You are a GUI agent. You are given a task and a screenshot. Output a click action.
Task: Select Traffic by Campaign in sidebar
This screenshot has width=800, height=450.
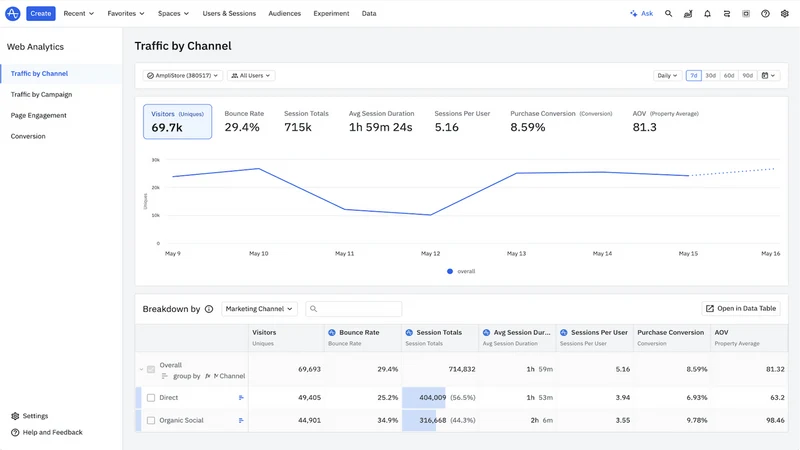point(41,94)
